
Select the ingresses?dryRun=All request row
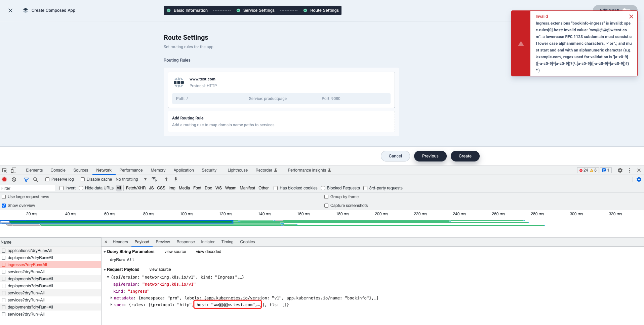tap(27, 264)
